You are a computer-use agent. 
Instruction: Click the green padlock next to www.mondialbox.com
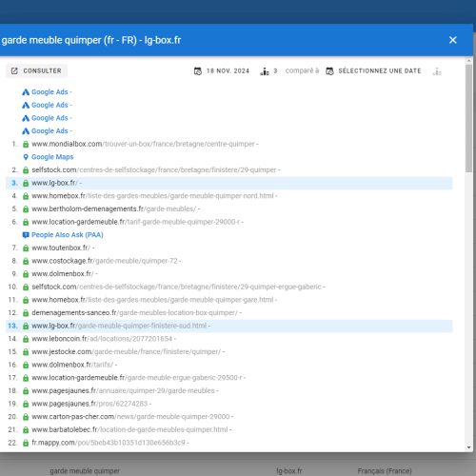click(26, 145)
